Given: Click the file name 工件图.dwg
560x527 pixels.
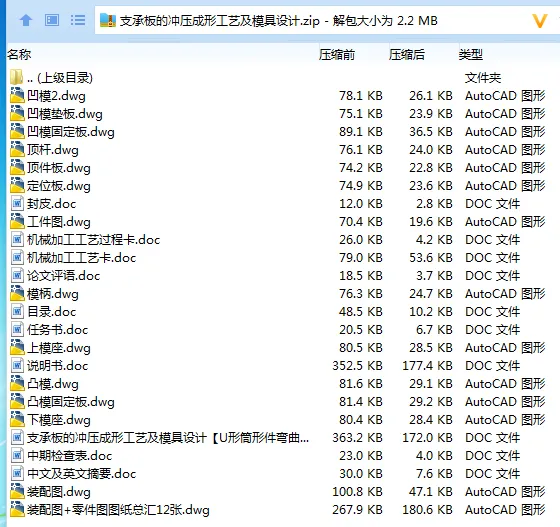Looking at the screenshot, I should 59,222.
